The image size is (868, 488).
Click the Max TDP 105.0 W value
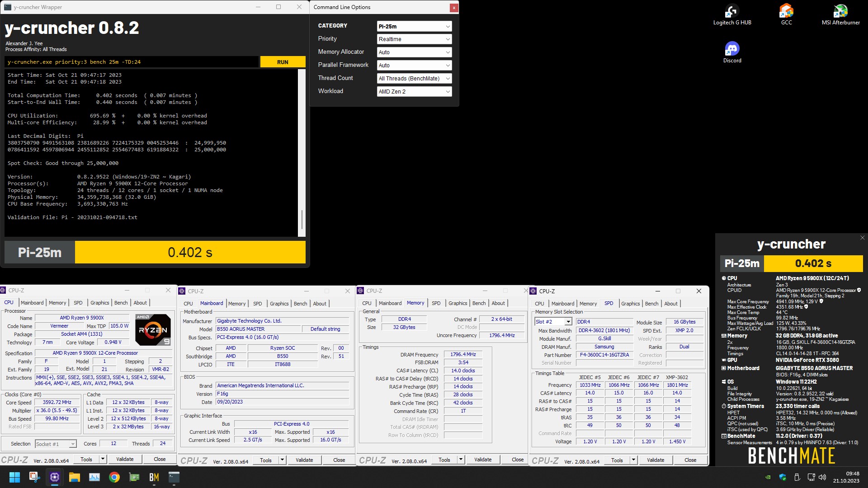point(119,326)
